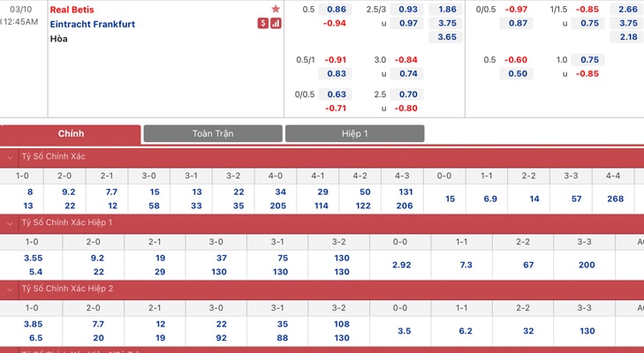The width and height of the screenshot is (644, 353).
Task: Select the 1.86 match-winner odds
Action: [x=447, y=9]
